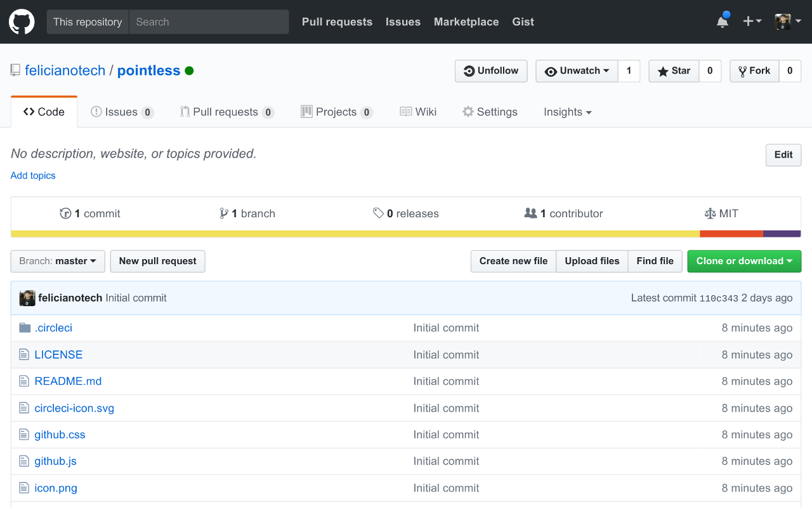Open the notifications bell icon
This screenshot has width=812, height=508.
point(722,22)
